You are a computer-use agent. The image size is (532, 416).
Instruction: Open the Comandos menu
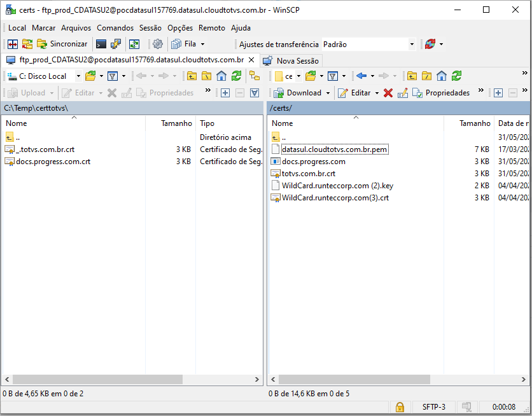point(115,28)
